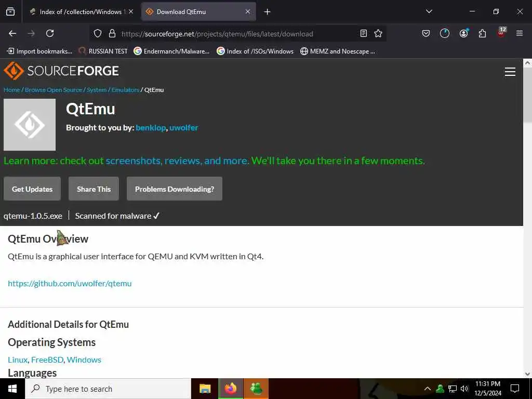Open notification center icon

click(515, 389)
